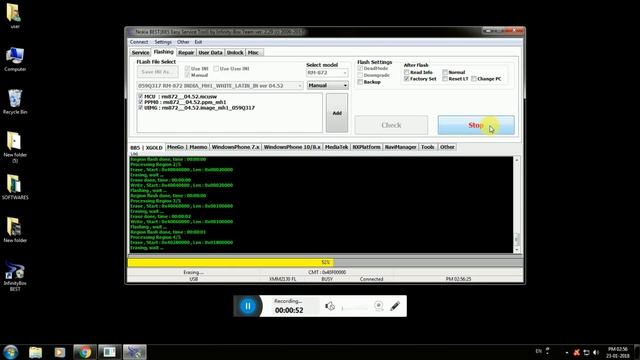Select the WindowsPhone 10/8.x tab

(292, 147)
